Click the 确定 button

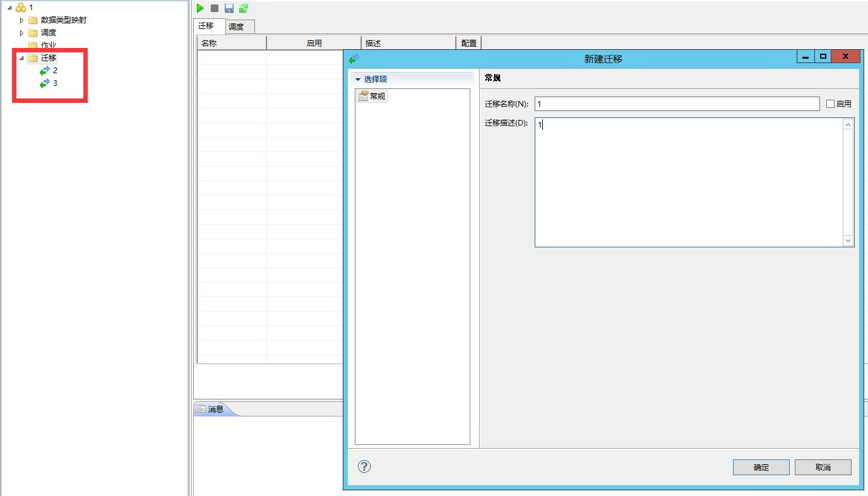click(x=761, y=467)
